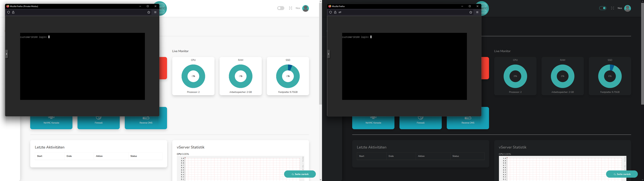
Task: Click the 'Seite zurück' button on the dark-theme page
Action: (x=622, y=174)
